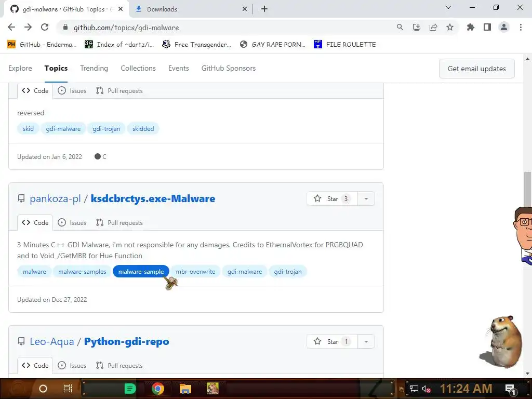Open Chrome from the taskbar

tap(158, 389)
